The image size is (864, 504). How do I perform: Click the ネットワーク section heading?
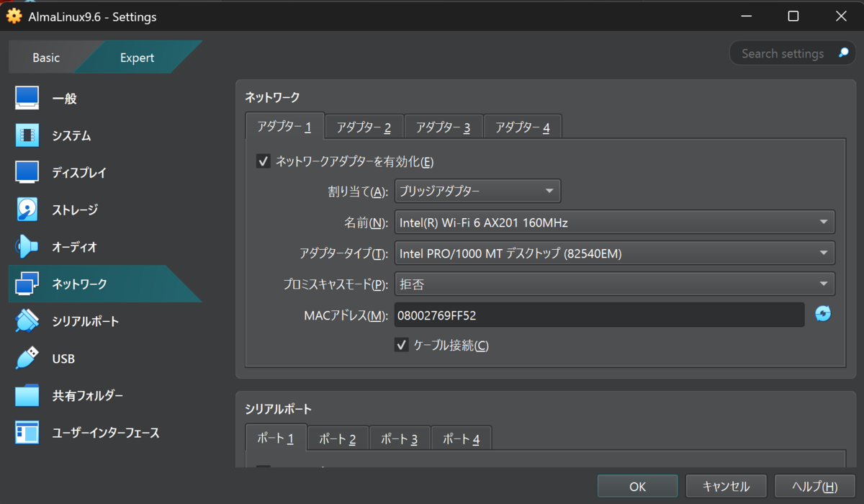point(272,97)
